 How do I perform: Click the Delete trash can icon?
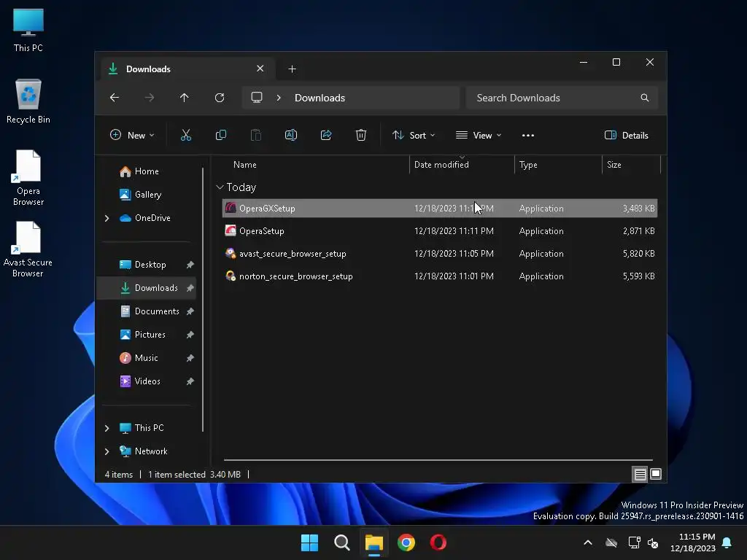coord(360,135)
